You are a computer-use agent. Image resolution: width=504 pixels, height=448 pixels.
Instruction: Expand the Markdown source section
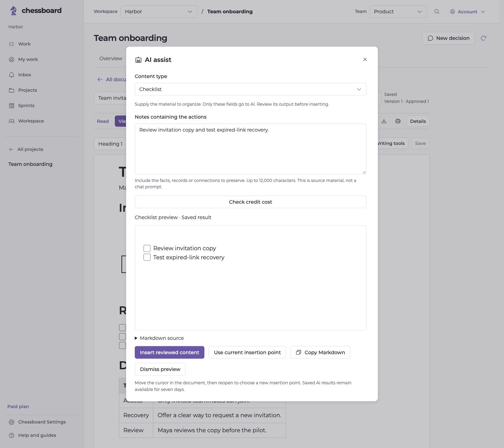pos(159,338)
